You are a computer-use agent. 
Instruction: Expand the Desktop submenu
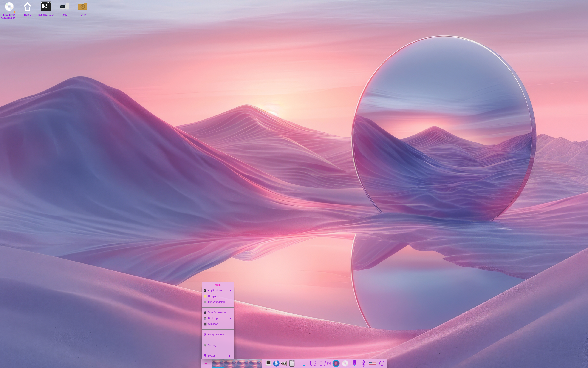[x=218, y=318]
